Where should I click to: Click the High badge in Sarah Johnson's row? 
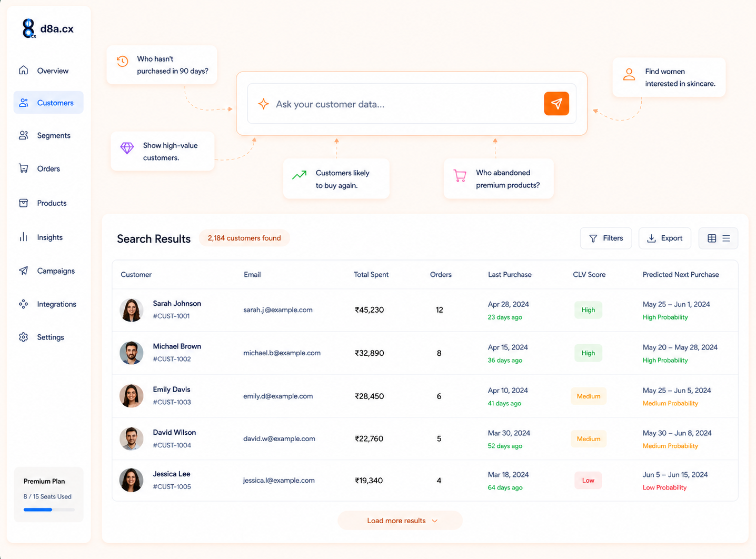588,310
